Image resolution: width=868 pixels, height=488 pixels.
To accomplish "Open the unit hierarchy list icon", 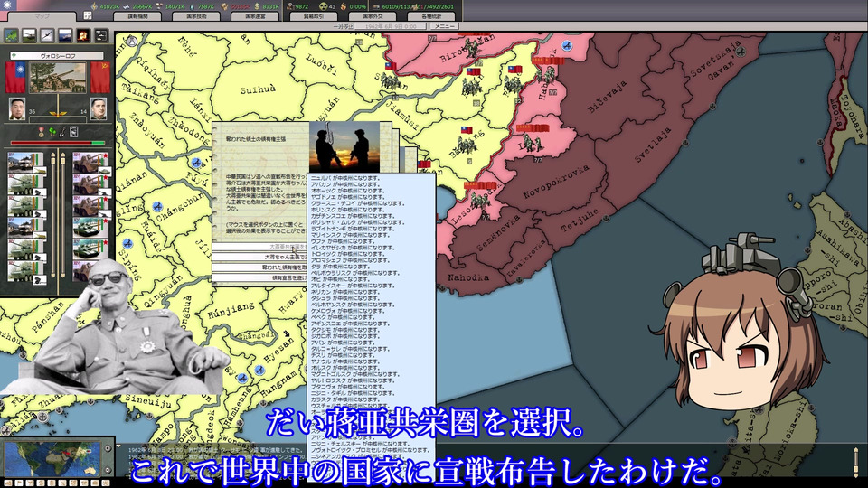I will pos(101,35).
